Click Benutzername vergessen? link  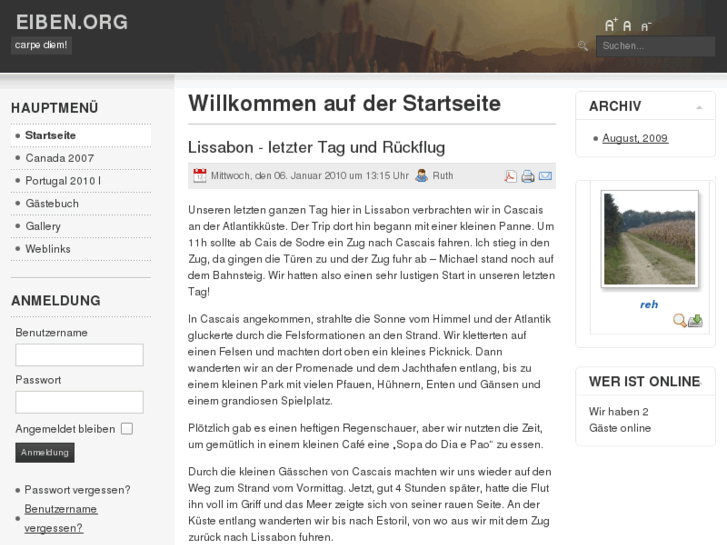tap(61, 519)
